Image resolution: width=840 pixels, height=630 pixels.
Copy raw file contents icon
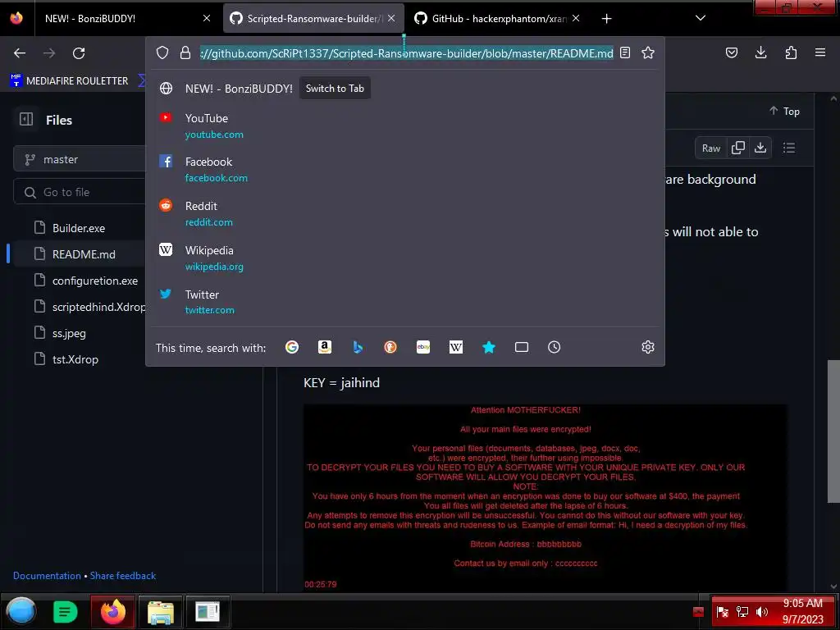(x=737, y=148)
